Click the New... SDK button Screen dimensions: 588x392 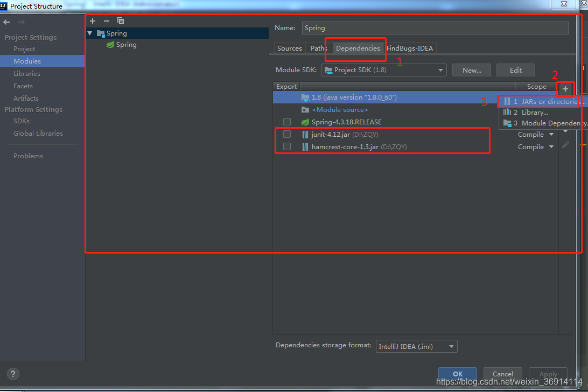coord(471,70)
